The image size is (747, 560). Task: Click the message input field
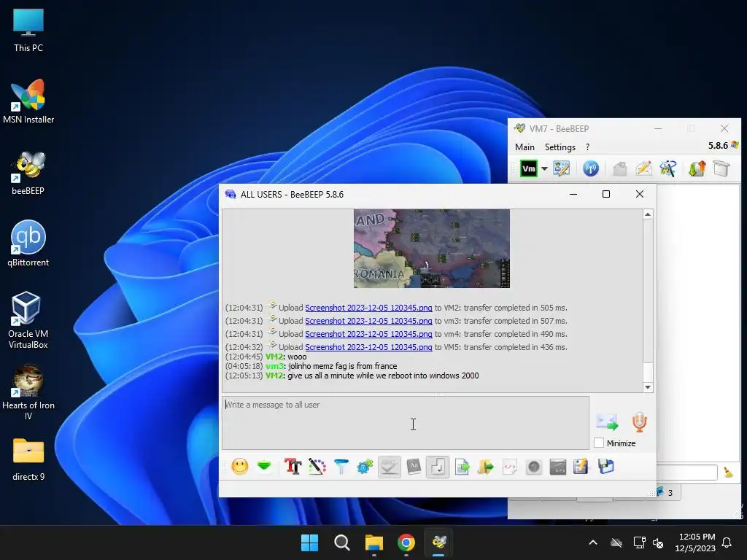pyautogui.click(x=406, y=422)
